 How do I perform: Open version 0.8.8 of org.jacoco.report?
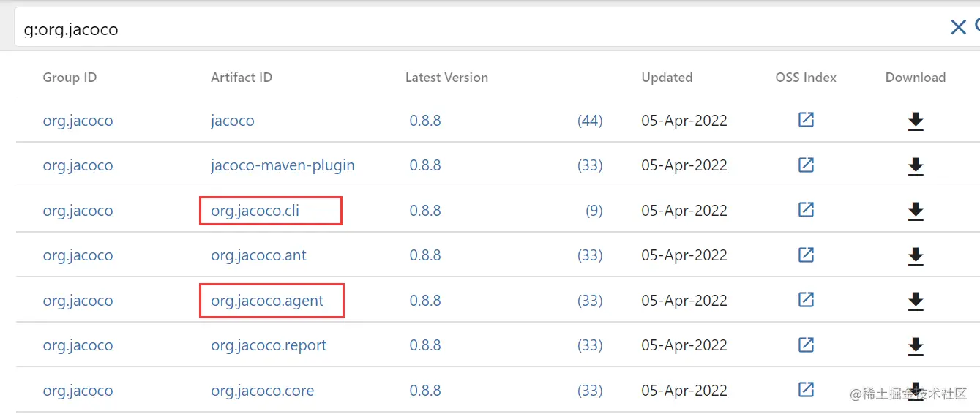tap(425, 345)
